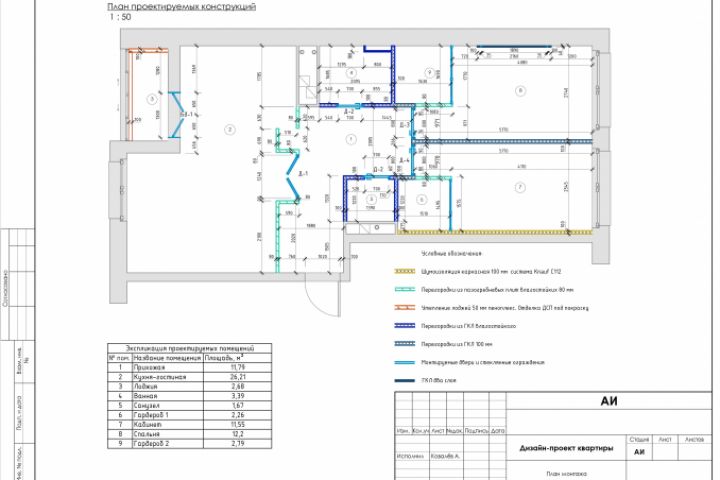Click the scale label '1 : 50'
720x480 pixels.
coord(120,17)
